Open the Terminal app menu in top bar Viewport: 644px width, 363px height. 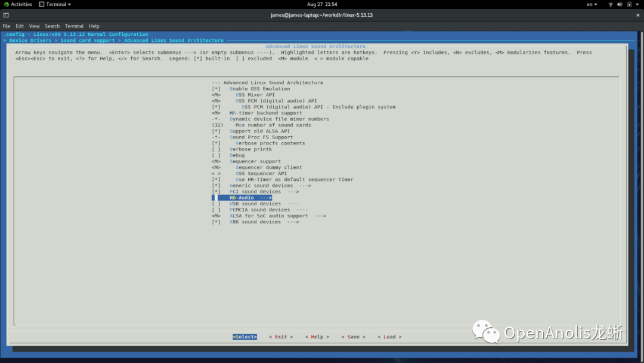pyautogui.click(x=55, y=4)
